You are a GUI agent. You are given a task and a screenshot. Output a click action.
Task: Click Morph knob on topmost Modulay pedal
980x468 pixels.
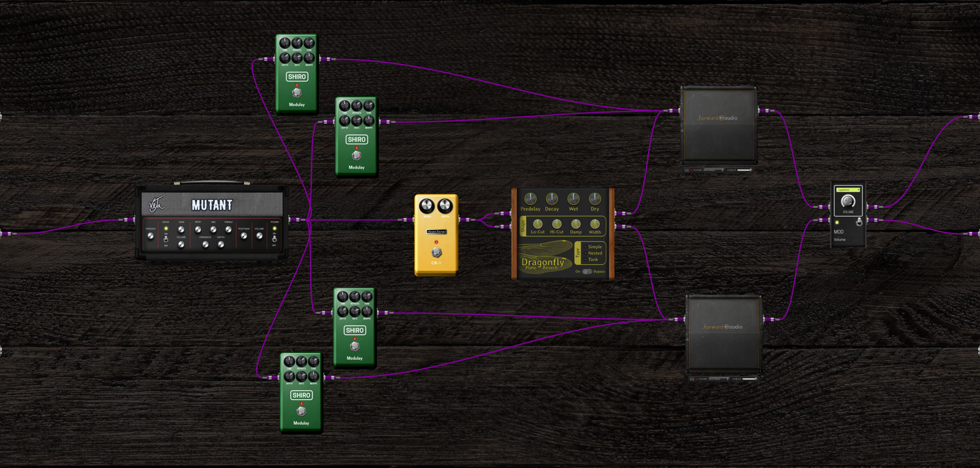point(309,58)
